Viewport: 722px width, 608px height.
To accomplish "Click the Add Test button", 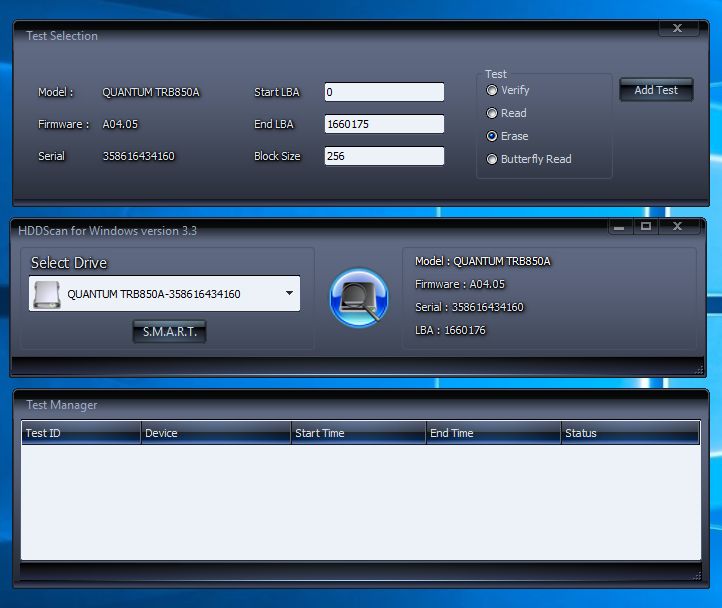I will click(656, 90).
